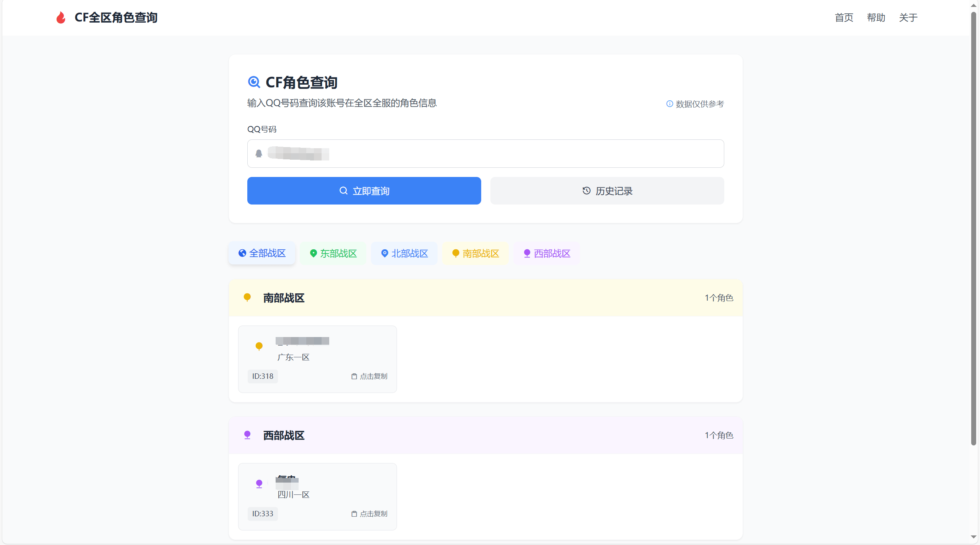Click the history clock icon in 历史记录
The width and height of the screenshot is (980, 545).
point(586,191)
